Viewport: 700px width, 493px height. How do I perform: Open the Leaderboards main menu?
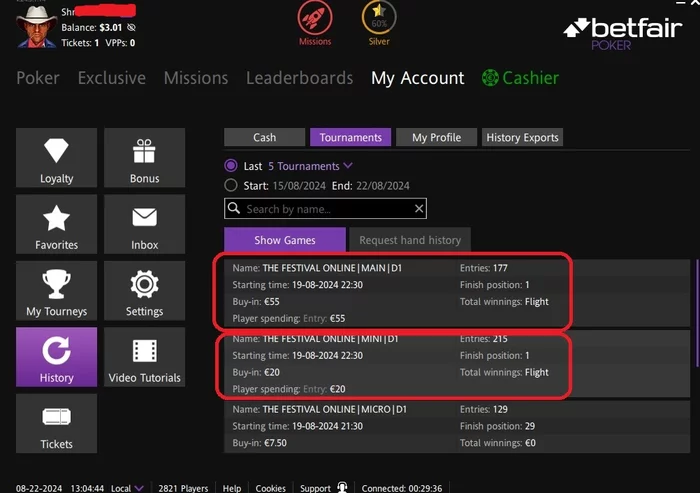point(300,78)
